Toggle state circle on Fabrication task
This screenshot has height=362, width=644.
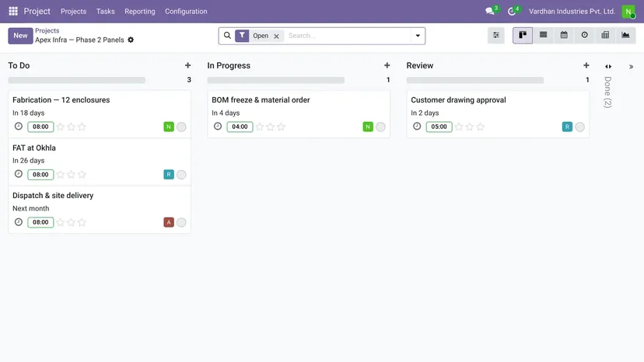(181, 127)
